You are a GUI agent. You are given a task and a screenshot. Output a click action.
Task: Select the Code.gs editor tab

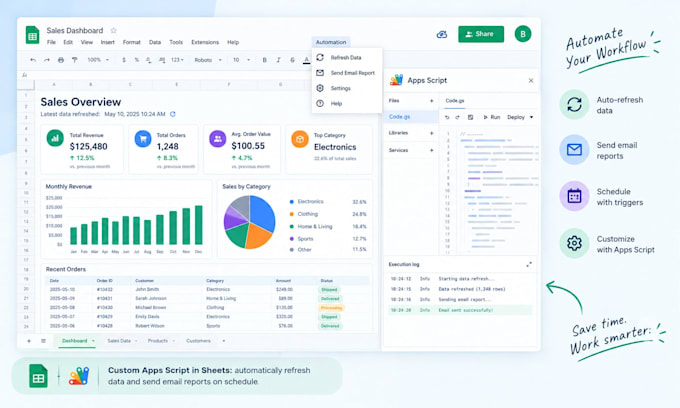click(x=454, y=101)
